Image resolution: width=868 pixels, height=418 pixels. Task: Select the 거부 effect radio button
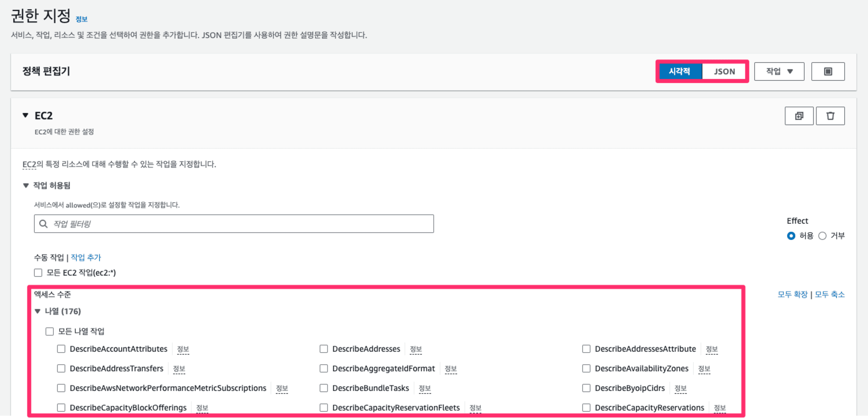822,236
